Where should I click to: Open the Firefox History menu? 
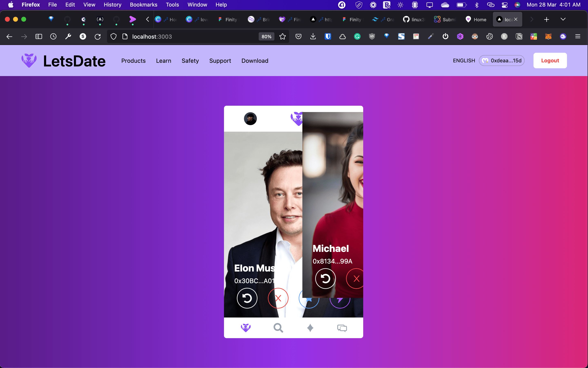point(112,5)
